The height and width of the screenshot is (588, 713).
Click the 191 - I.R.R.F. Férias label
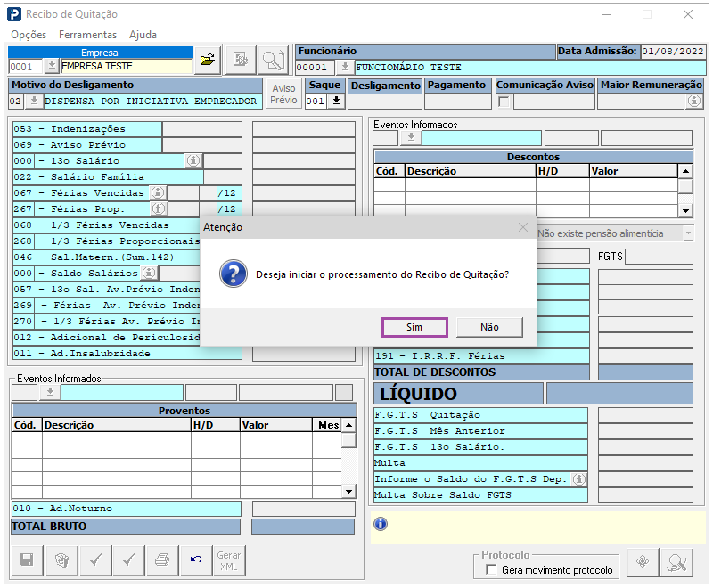pyautogui.click(x=481, y=355)
